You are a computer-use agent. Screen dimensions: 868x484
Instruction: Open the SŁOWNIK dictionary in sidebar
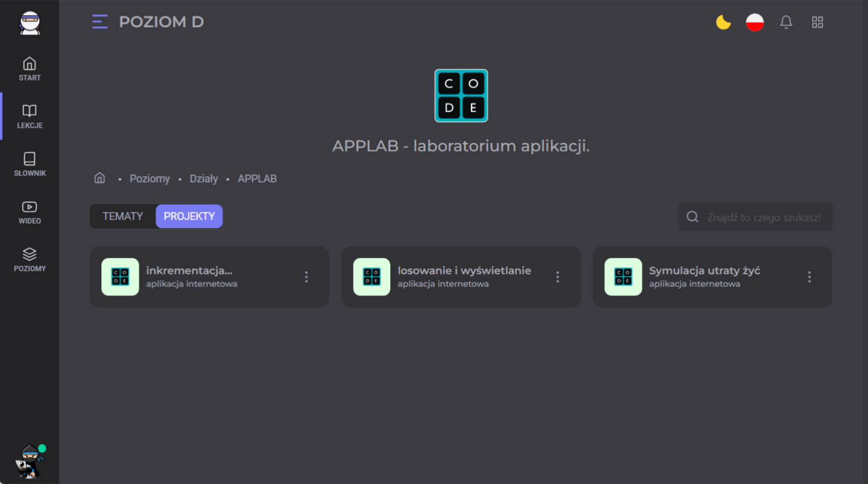pos(29,164)
